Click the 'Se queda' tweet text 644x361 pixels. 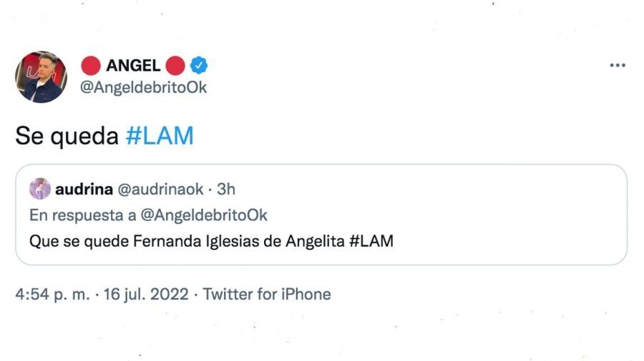point(67,136)
